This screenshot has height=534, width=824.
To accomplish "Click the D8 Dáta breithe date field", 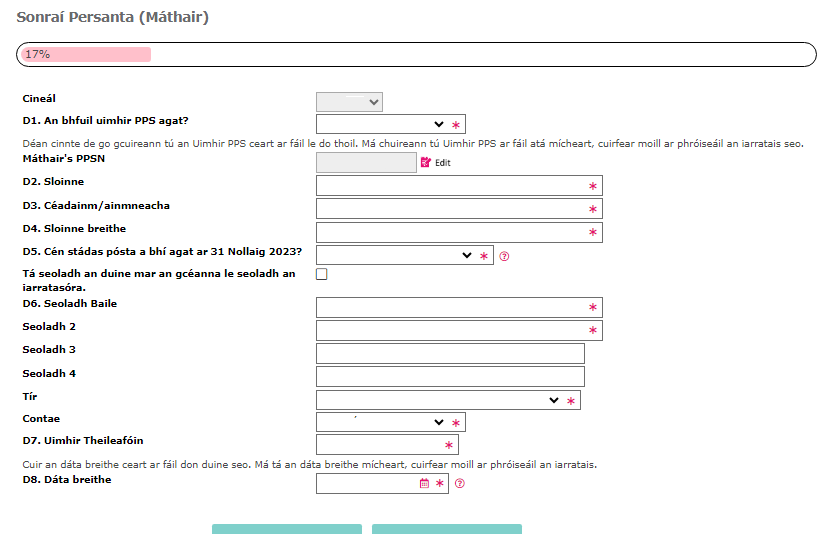I will [366, 483].
